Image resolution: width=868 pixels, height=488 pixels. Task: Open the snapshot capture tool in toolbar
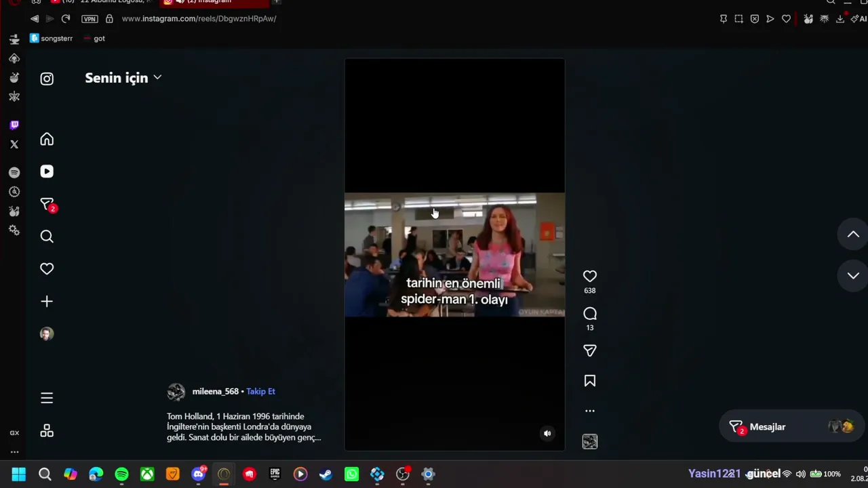[x=739, y=19]
